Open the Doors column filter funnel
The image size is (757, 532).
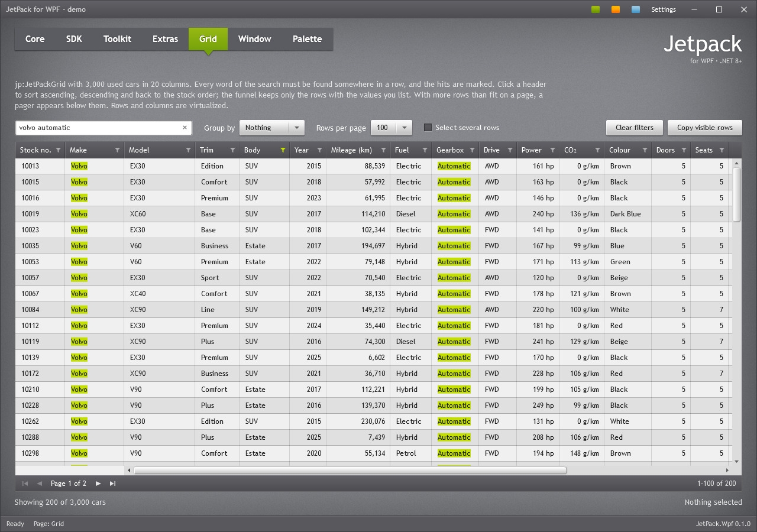pos(684,150)
